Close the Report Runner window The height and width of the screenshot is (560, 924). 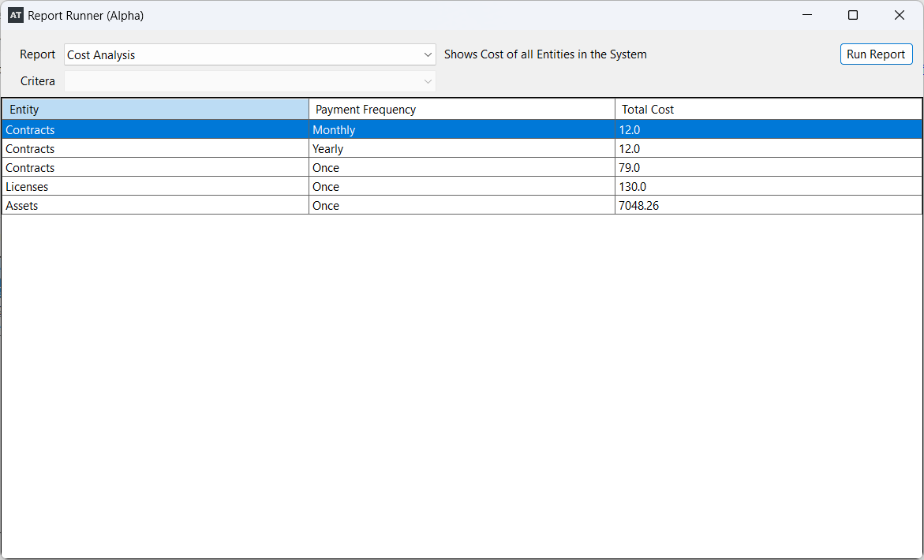899,16
